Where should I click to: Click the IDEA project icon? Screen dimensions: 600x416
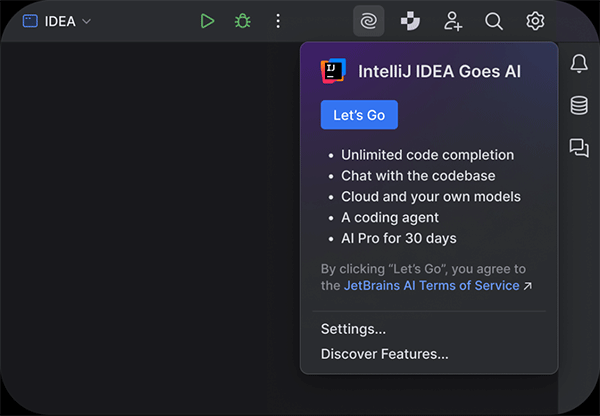point(30,21)
